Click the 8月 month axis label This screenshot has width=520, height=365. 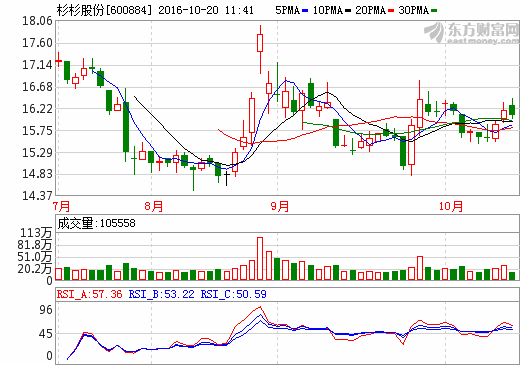coord(154,206)
